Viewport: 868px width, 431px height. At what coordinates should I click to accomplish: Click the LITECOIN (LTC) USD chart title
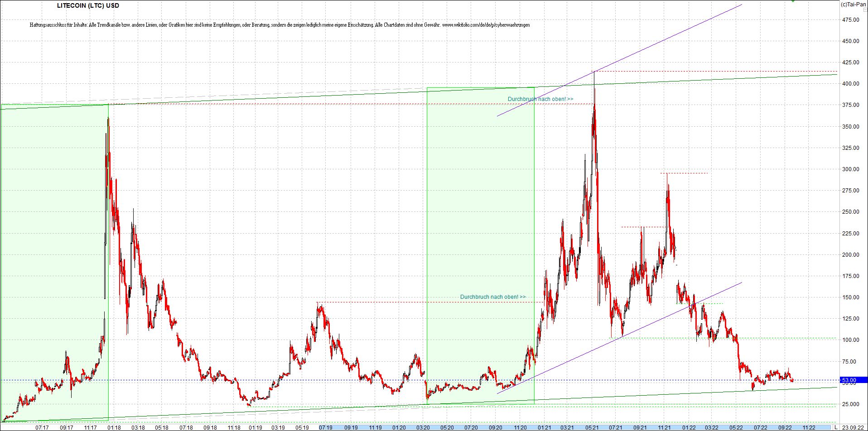[88, 5]
